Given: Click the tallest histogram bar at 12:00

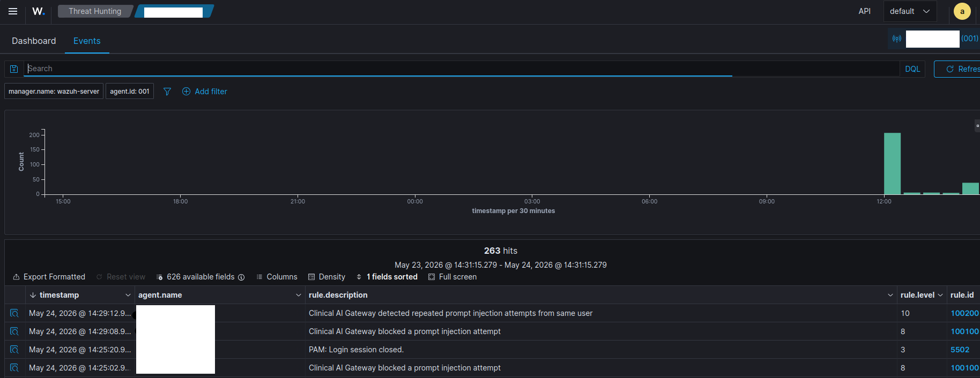Looking at the screenshot, I should [x=892, y=163].
